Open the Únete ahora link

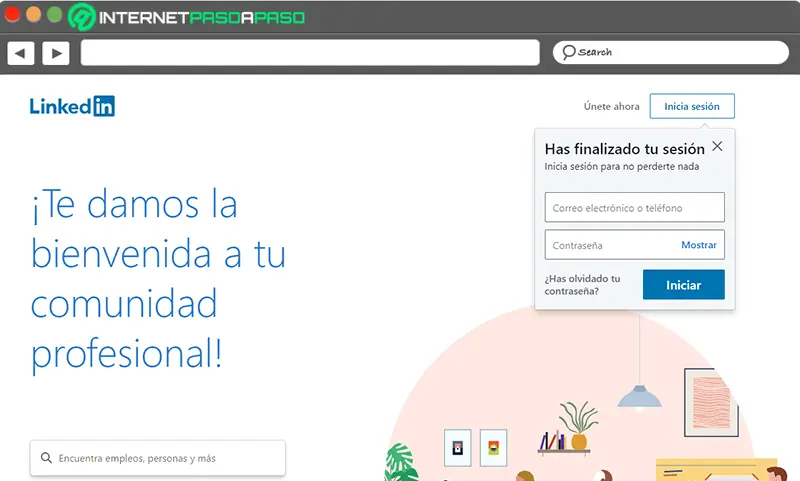coord(611,106)
